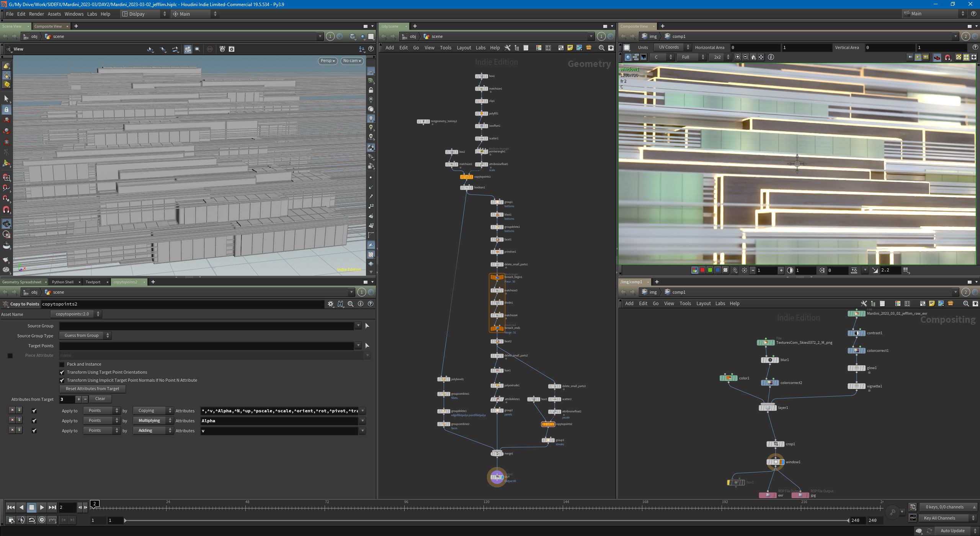
Task: Toggle the enable checkmark on the Copying row
Action: pos(34,411)
